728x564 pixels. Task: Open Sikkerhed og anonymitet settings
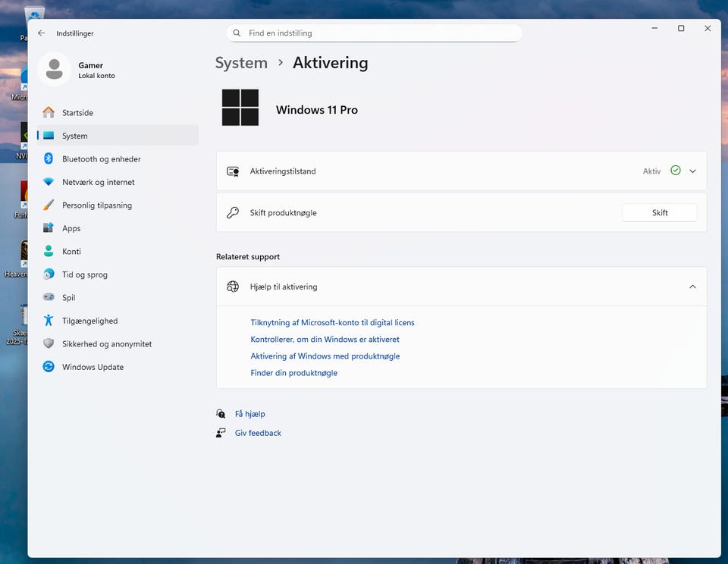pos(106,344)
